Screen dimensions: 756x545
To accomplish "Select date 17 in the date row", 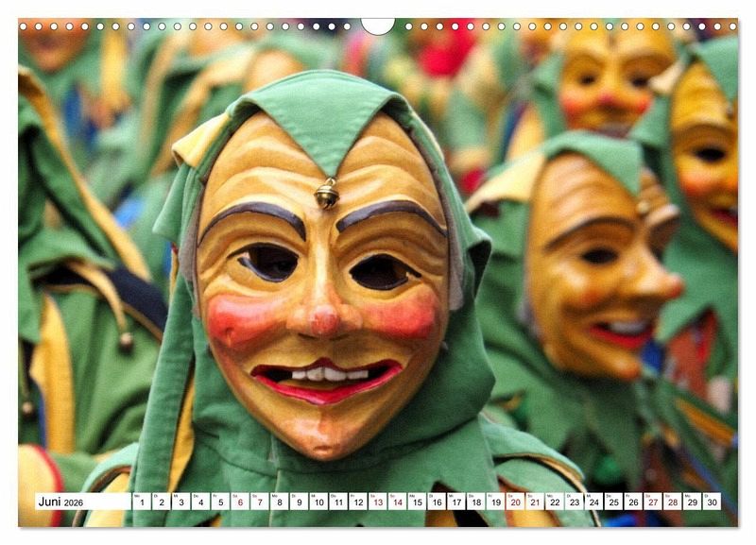I will pyautogui.click(x=456, y=502).
